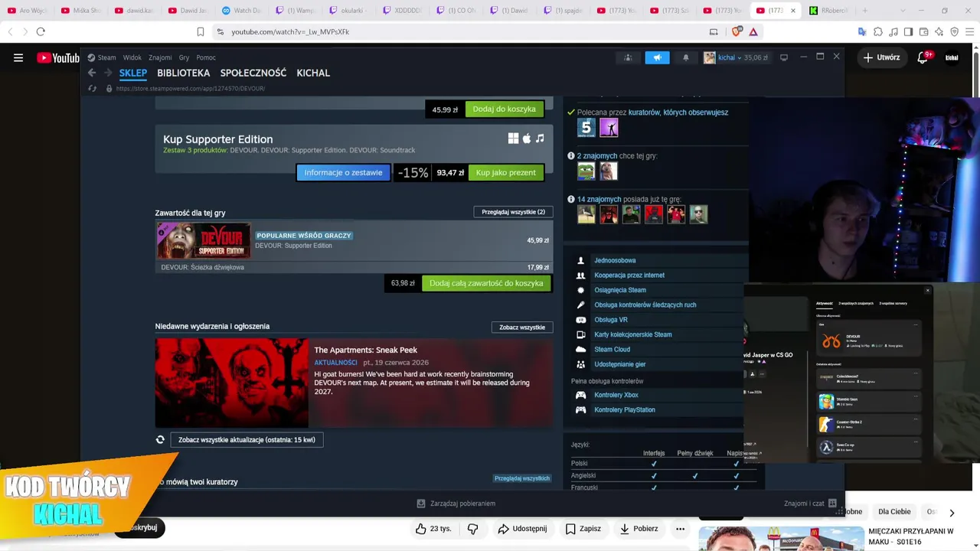Image resolution: width=980 pixels, height=551 pixels.
Task: Save the video with Zapisz
Action: point(583,529)
